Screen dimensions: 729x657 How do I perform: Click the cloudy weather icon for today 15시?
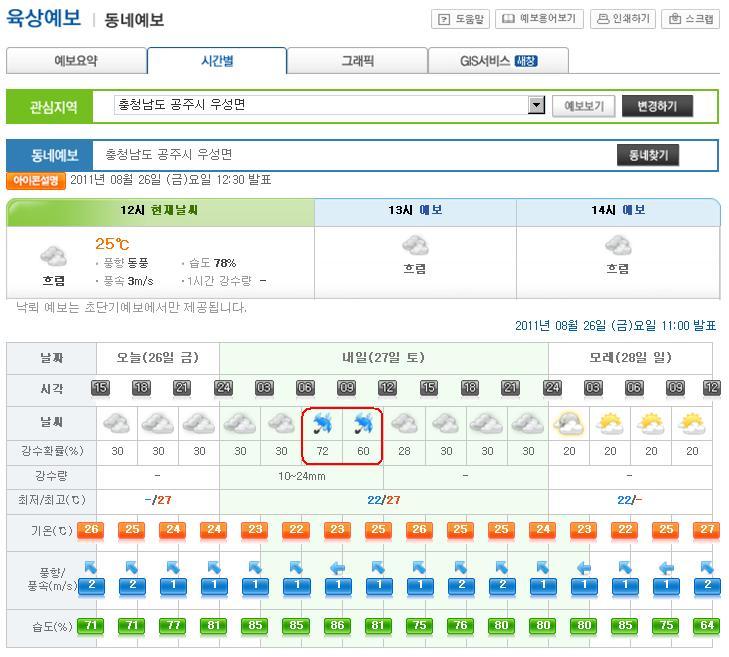(116, 424)
